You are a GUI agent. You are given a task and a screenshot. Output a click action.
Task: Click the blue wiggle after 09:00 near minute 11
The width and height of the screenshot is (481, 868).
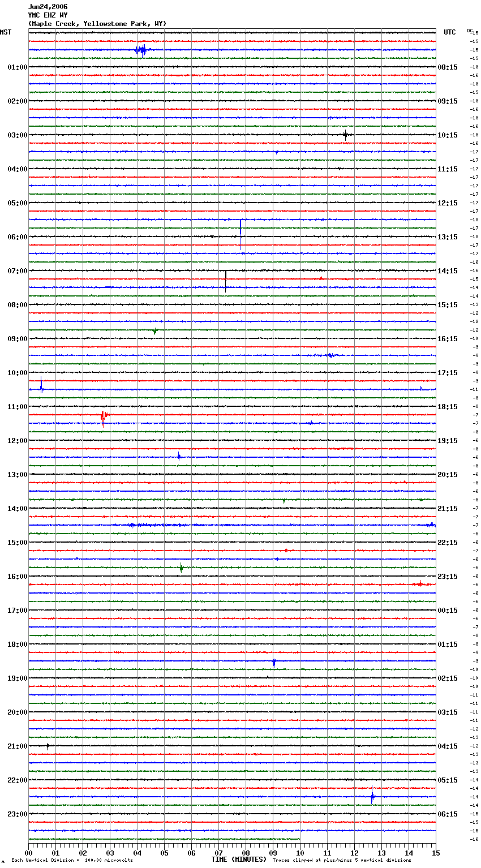click(330, 355)
